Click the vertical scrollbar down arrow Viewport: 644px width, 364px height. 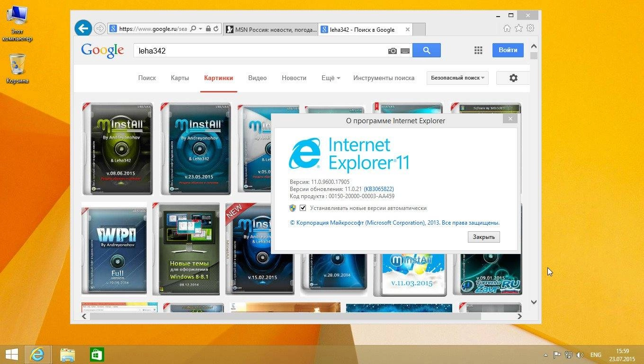click(534, 302)
